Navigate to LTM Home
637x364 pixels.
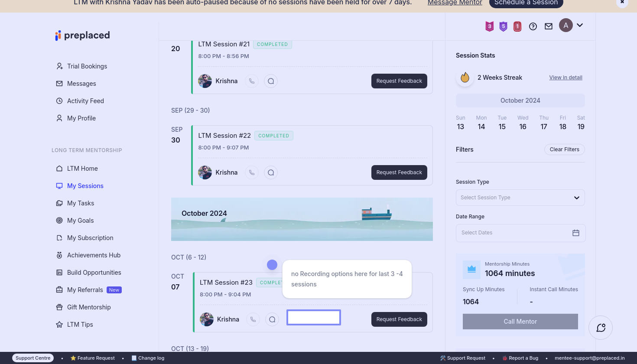click(82, 169)
